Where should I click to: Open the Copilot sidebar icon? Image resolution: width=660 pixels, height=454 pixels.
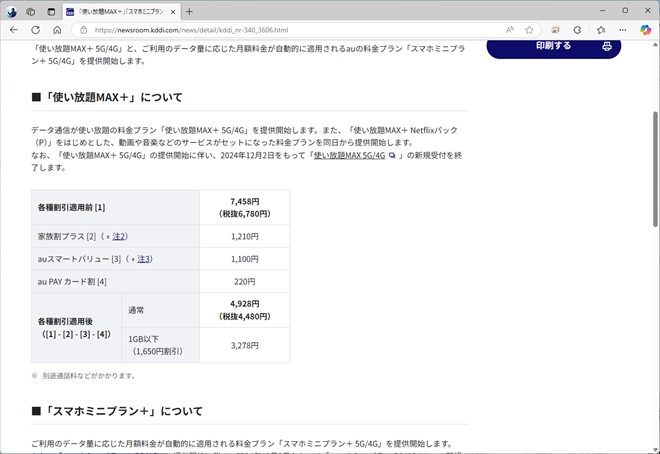pyautogui.click(x=645, y=30)
